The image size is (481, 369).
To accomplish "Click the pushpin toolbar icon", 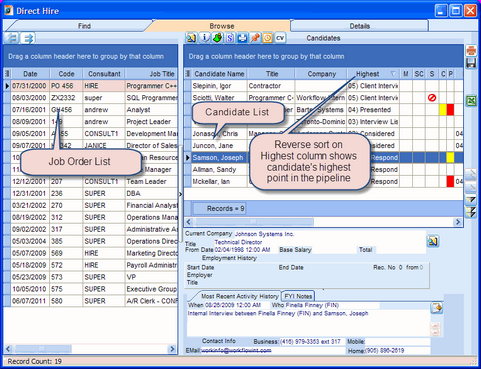I will tap(255, 38).
